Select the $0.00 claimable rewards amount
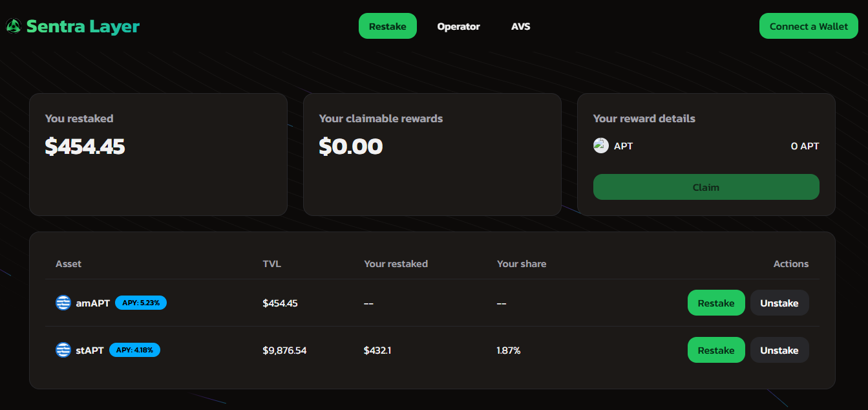The height and width of the screenshot is (410, 868). (350, 147)
